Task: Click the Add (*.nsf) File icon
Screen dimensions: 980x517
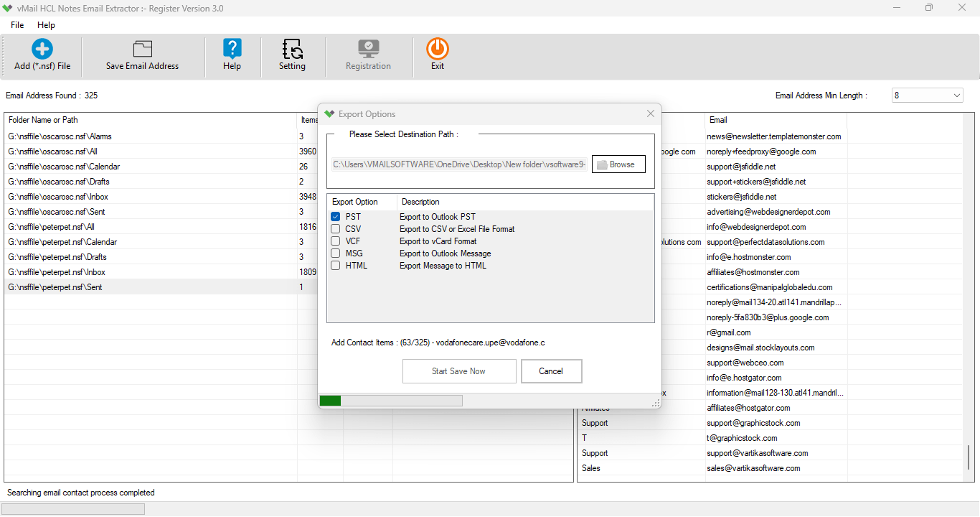Action: (x=42, y=49)
